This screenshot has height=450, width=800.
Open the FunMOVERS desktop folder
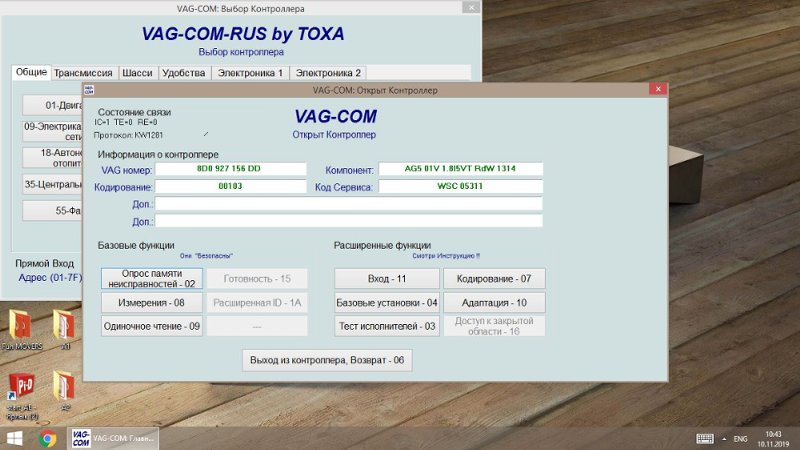tap(21, 330)
